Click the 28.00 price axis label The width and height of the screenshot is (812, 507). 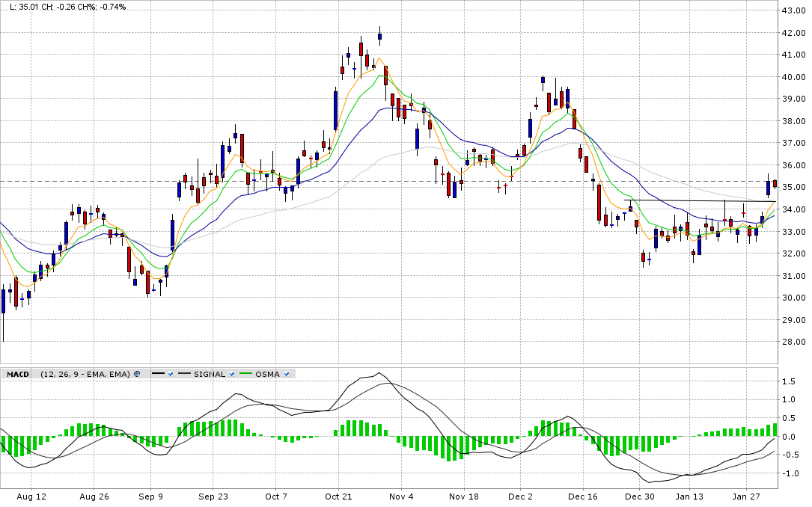pos(793,342)
